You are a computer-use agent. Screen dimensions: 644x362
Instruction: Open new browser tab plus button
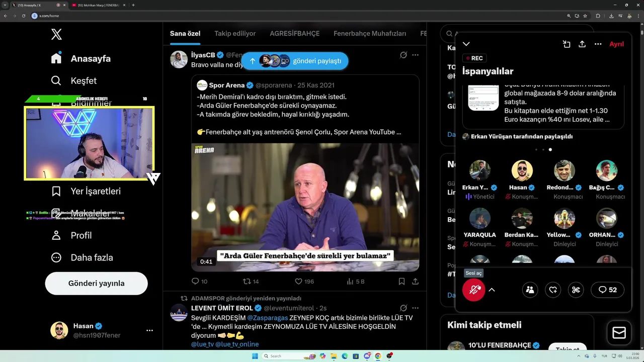[133, 5]
